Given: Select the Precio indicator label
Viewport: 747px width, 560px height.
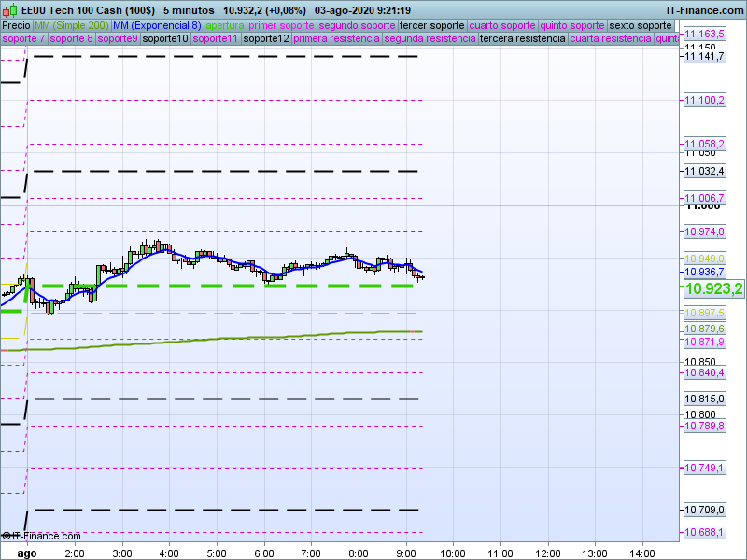Looking at the screenshot, I should tap(16, 25).
